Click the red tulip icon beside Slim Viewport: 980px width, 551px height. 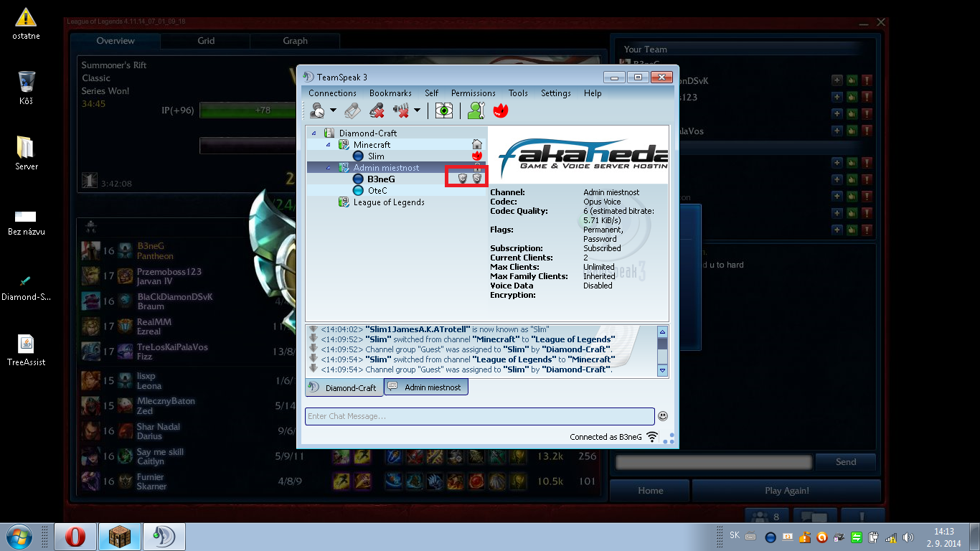(476, 156)
